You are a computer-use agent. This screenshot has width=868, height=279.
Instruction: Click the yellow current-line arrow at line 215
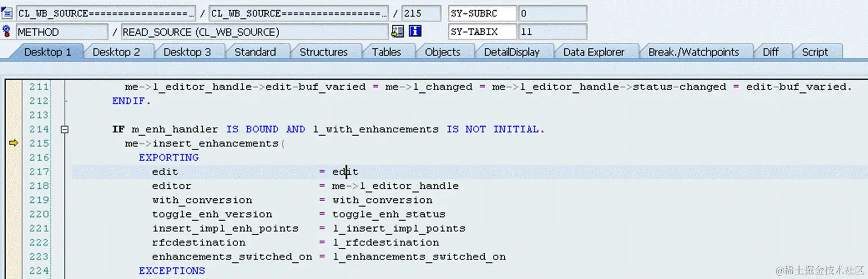coord(13,143)
